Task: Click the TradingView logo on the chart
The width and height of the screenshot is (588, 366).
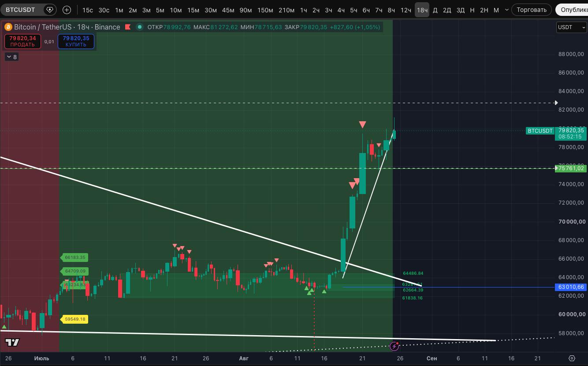Action: pos(12,342)
